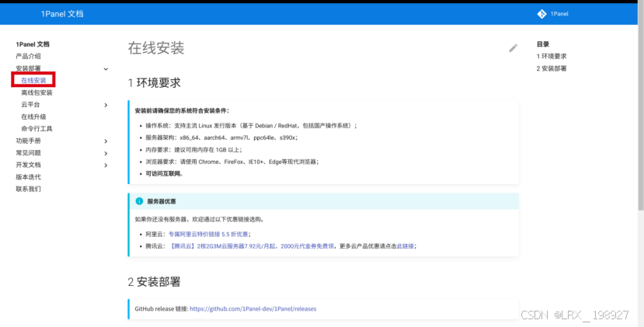This screenshot has height=327, width=644.
Task: Click the 功能手册 sidebar label
Action: [28, 141]
